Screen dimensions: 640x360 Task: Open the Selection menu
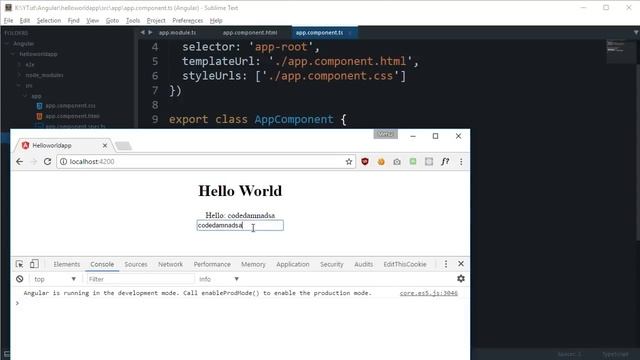tap(49, 20)
